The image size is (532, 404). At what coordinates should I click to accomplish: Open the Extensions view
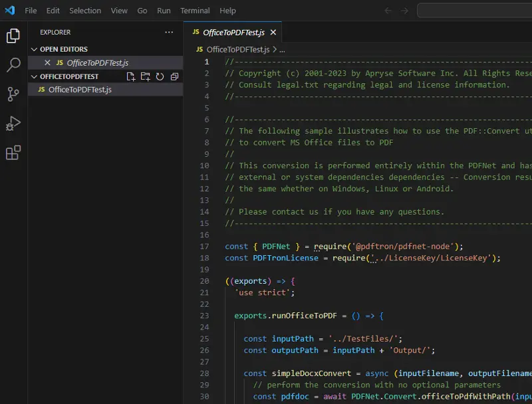coord(13,153)
